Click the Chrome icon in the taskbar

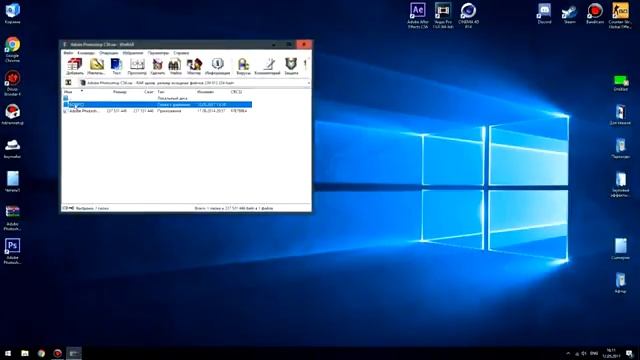[41, 353]
